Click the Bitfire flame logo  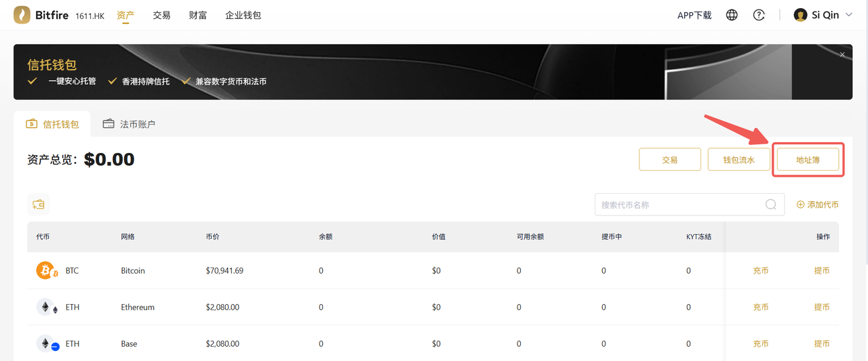pos(22,15)
